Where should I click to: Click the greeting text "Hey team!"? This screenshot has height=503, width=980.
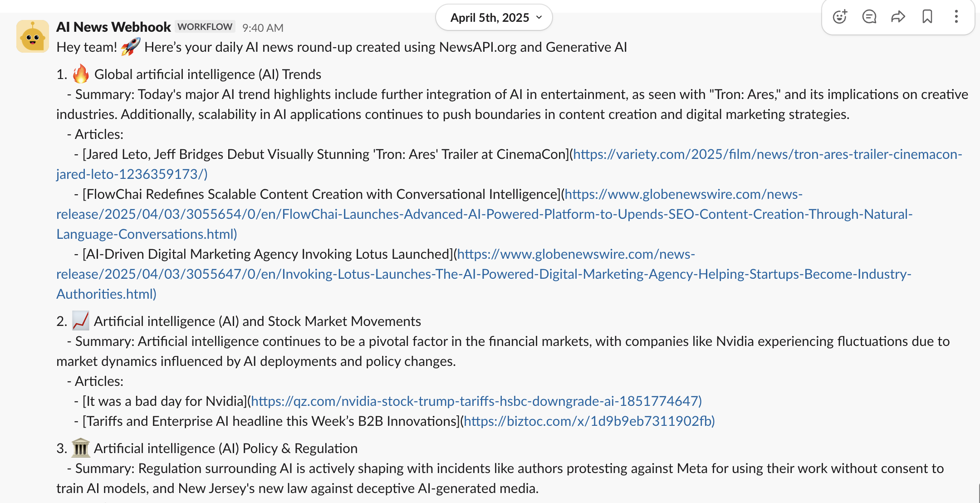coord(87,47)
